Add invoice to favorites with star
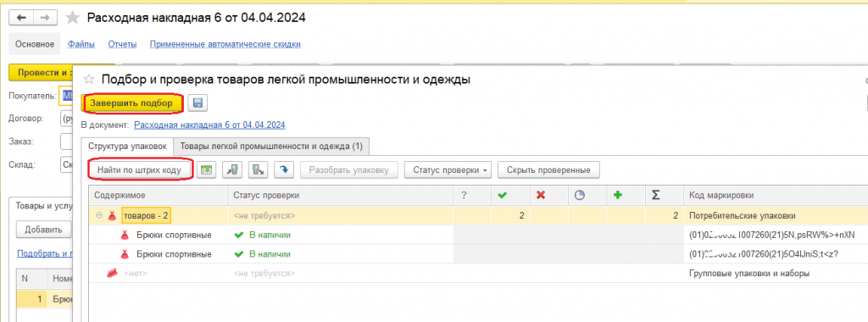The width and height of the screenshot is (868, 322). tap(73, 19)
